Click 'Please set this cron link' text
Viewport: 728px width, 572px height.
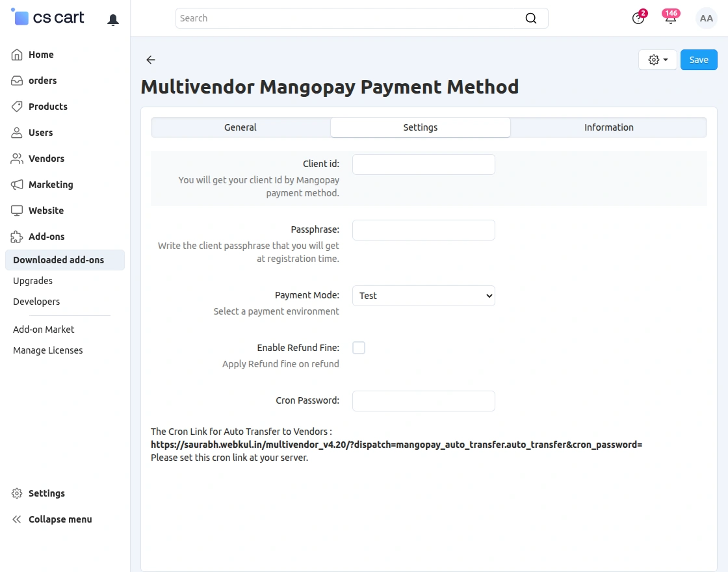click(x=229, y=458)
